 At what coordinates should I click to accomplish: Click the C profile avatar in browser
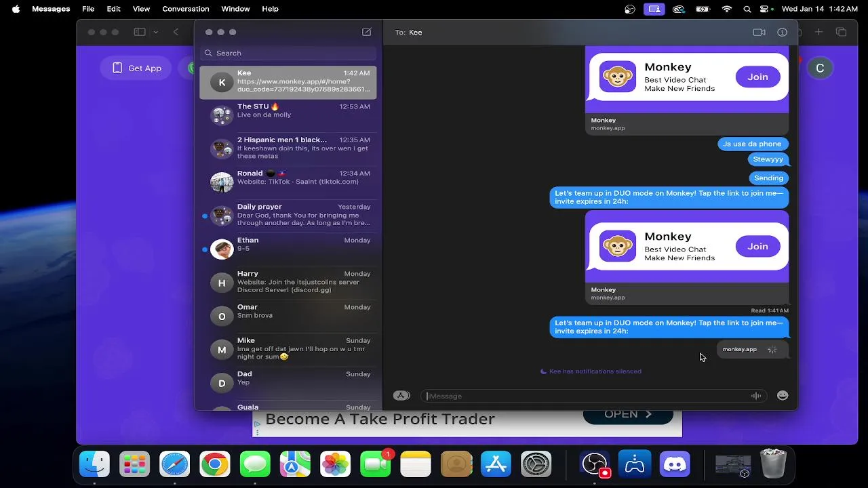[820, 68]
